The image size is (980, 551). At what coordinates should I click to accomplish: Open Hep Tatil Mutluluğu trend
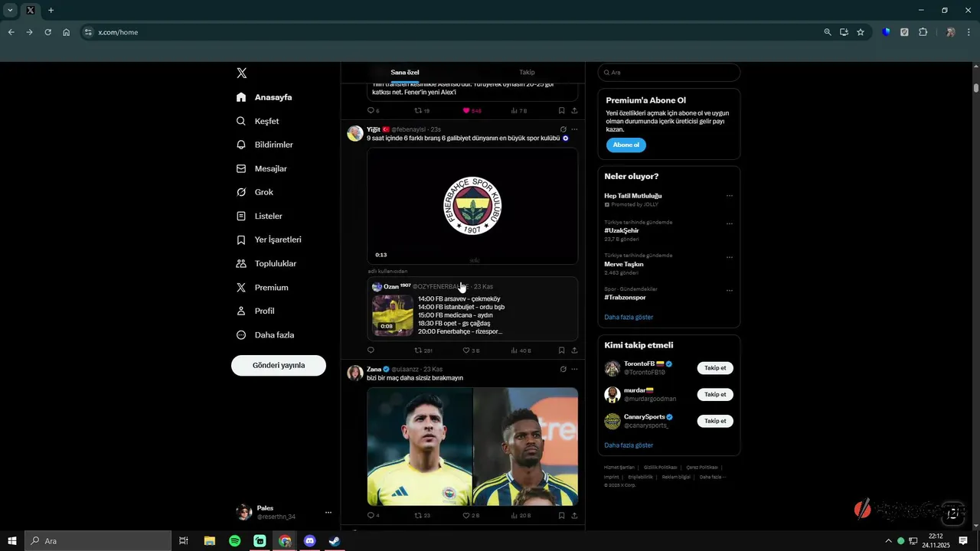tap(632, 196)
